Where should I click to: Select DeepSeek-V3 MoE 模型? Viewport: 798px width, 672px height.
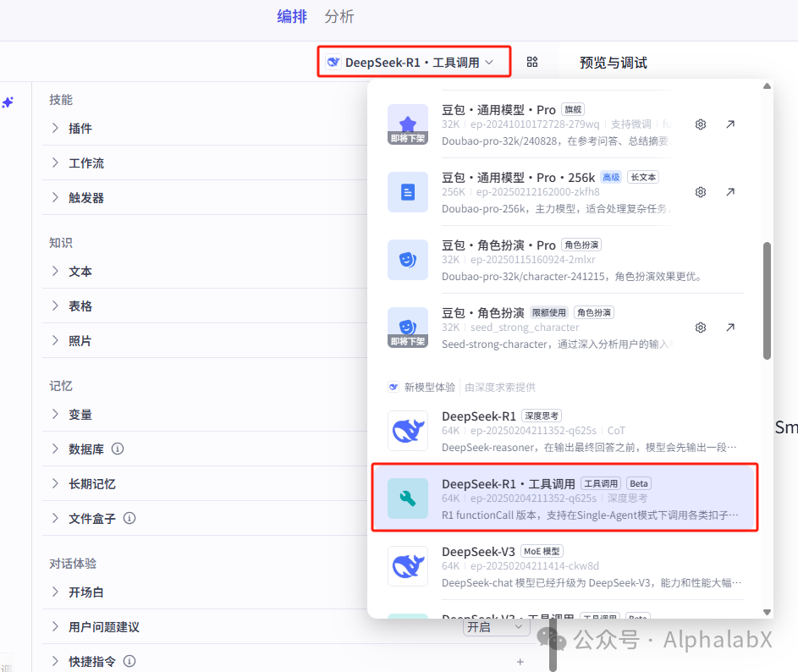(565, 566)
